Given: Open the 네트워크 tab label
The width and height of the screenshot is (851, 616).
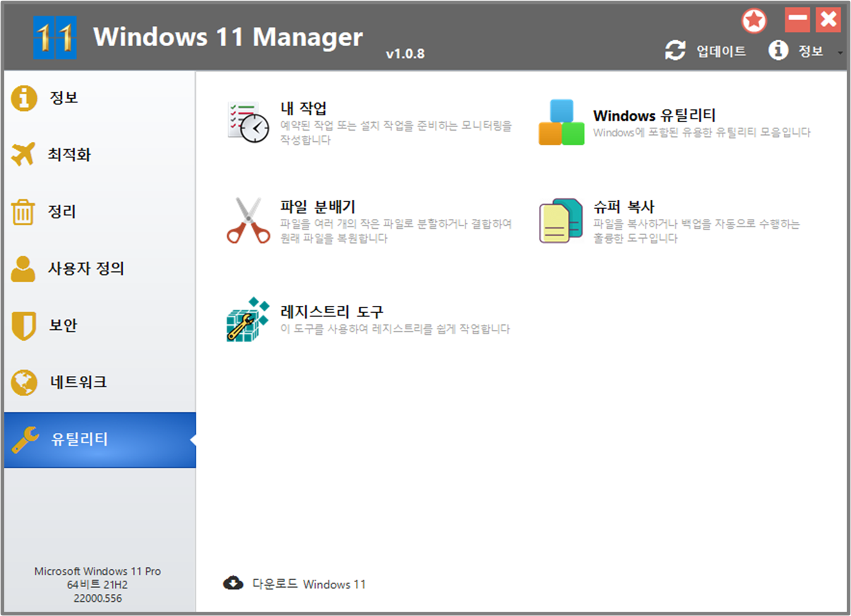Looking at the screenshot, I should [x=79, y=382].
